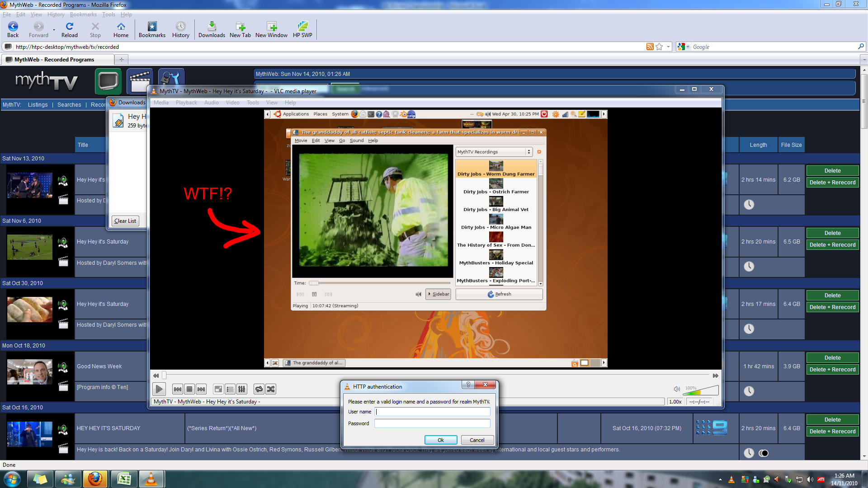Open VLC Audio menu
The width and height of the screenshot is (868, 488).
pyautogui.click(x=211, y=103)
